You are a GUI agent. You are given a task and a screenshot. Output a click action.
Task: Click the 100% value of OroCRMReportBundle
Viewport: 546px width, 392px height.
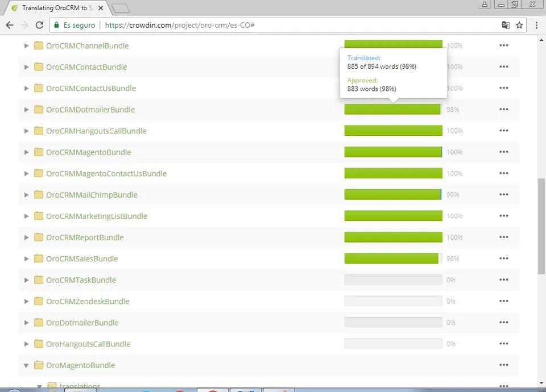[x=454, y=237]
